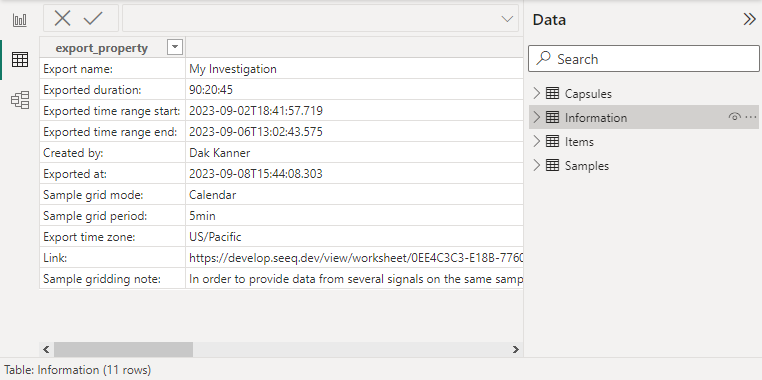Screen dimensions: 762x380
Task: Click the Samples table icon
Action: 552,166
